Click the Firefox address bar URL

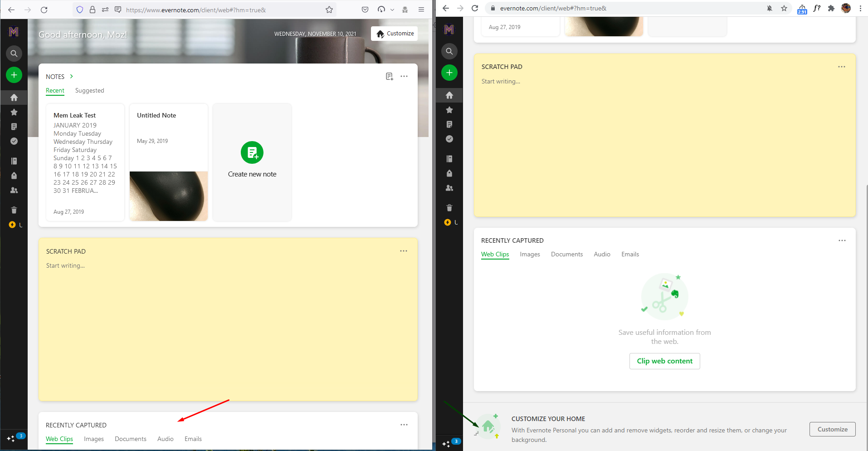click(x=196, y=10)
